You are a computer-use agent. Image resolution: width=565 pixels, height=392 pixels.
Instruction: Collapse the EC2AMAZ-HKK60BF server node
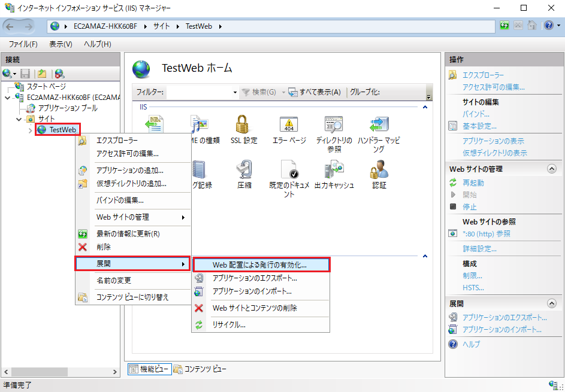click(x=8, y=98)
